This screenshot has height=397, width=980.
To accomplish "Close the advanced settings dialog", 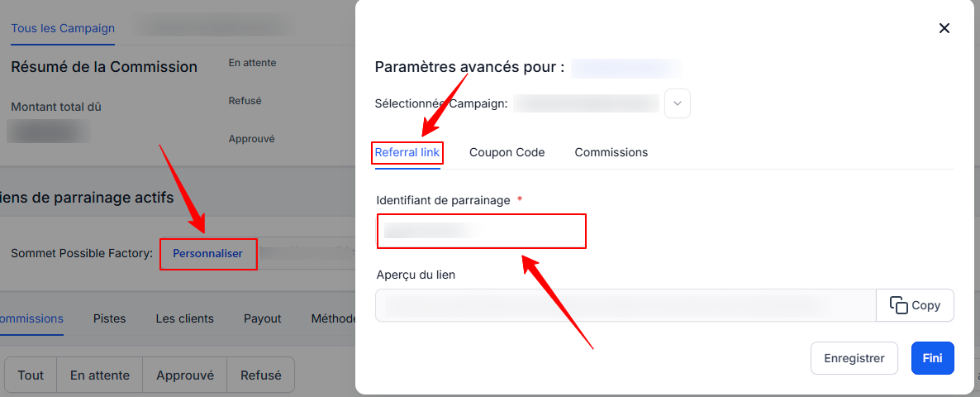I will pos(944,28).
